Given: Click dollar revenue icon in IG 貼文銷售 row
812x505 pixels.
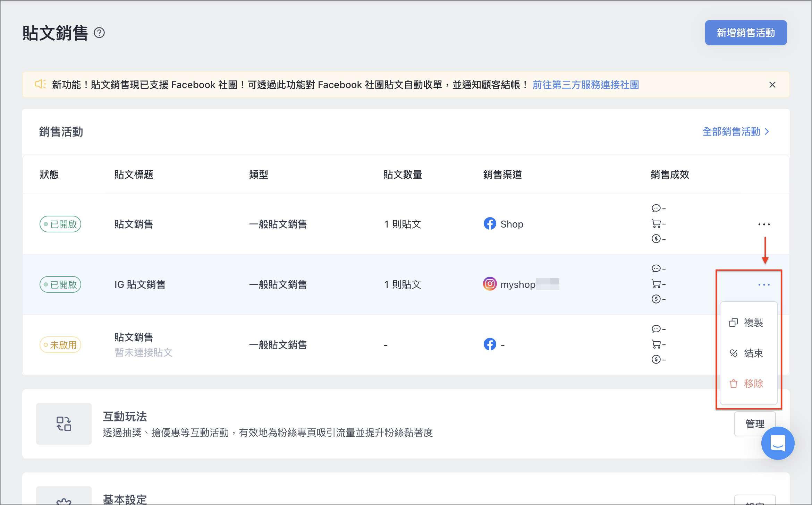Looking at the screenshot, I should point(656,299).
